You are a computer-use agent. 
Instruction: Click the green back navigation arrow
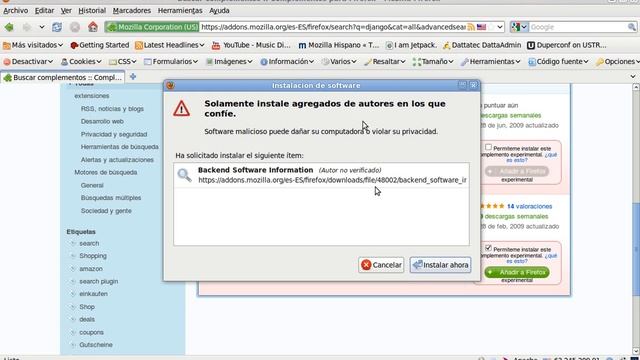tap(9, 27)
